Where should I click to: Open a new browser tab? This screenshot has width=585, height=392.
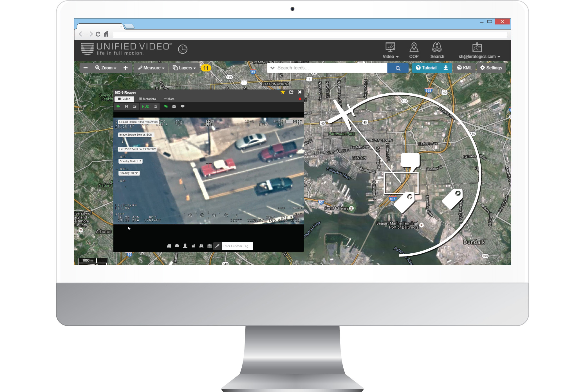pyautogui.click(x=129, y=26)
